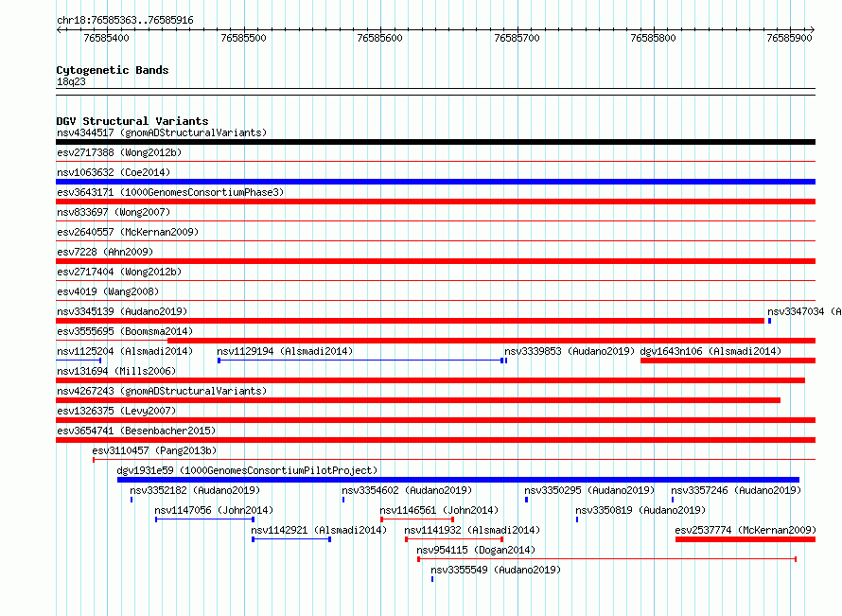Click the esv4019 (Wang2008) label

pos(108,291)
